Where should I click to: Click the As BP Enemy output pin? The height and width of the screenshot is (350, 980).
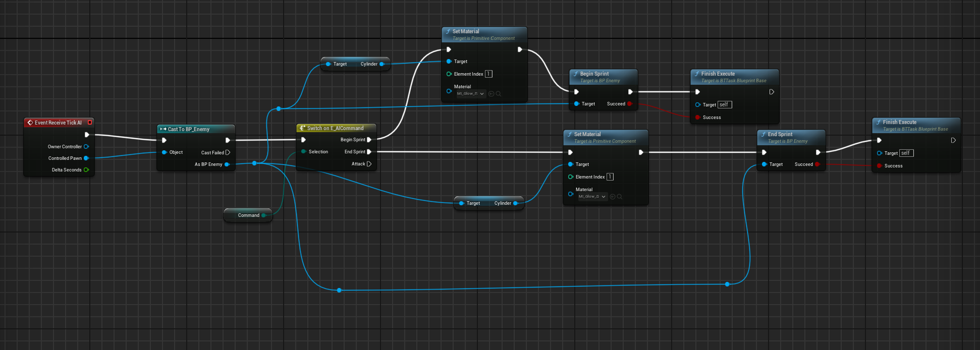click(227, 164)
